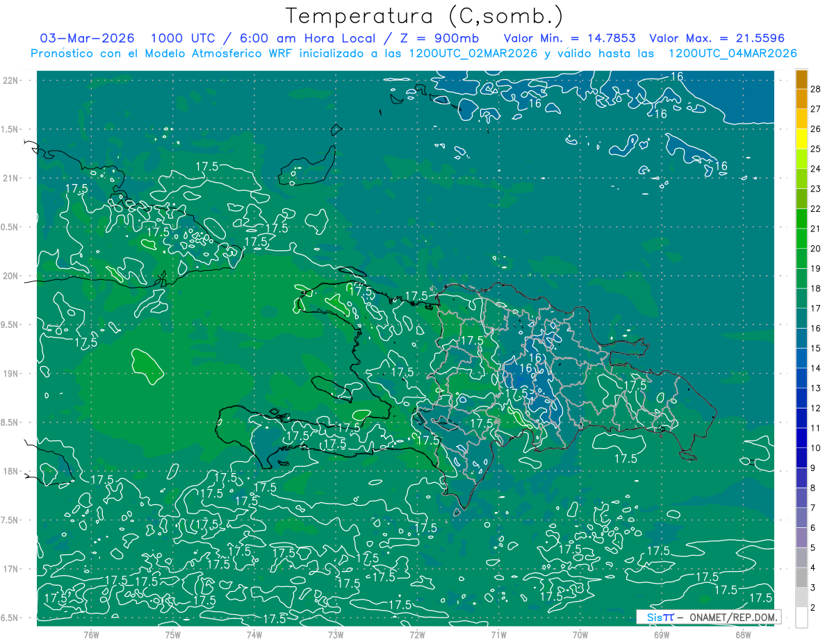Click the dark blue swatch between 10 and 11
The height and width of the screenshot is (644, 834).
(x=801, y=438)
